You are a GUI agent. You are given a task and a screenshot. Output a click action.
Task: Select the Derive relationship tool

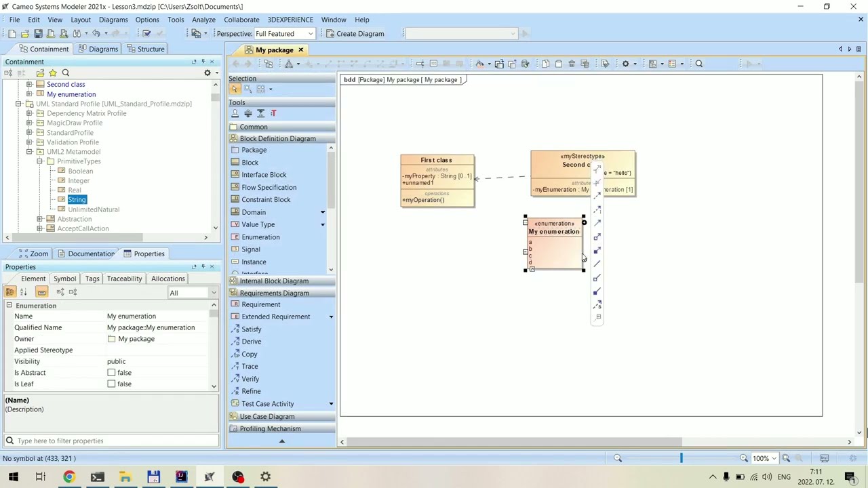pyautogui.click(x=251, y=342)
